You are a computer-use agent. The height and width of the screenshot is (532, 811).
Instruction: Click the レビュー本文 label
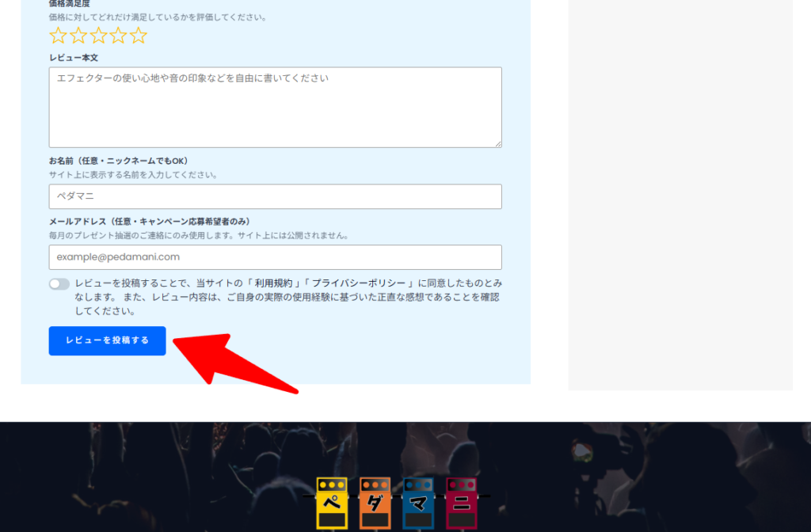click(x=74, y=58)
